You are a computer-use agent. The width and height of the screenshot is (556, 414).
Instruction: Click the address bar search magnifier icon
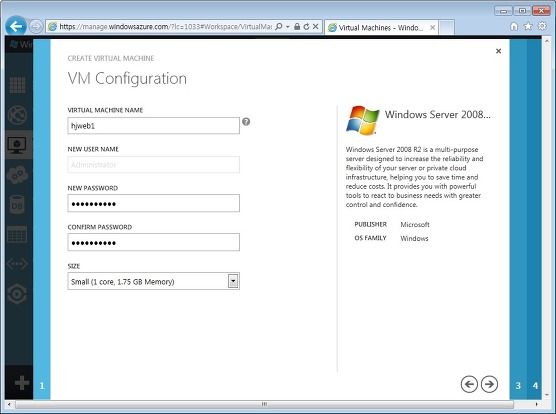279,27
